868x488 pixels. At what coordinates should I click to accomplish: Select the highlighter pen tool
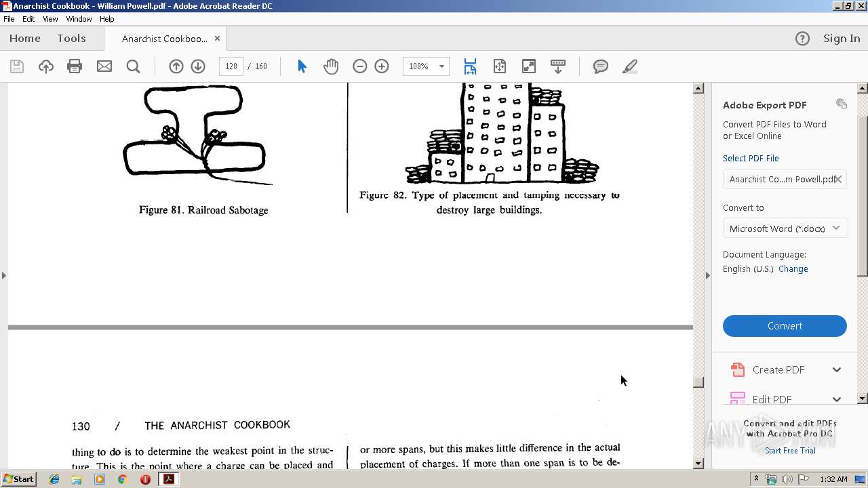(630, 66)
